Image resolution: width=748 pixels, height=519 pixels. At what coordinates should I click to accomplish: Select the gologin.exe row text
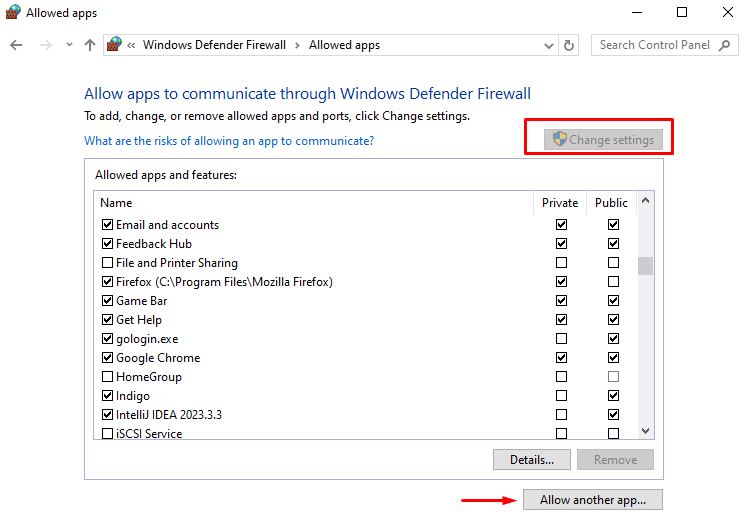click(x=147, y=339)
